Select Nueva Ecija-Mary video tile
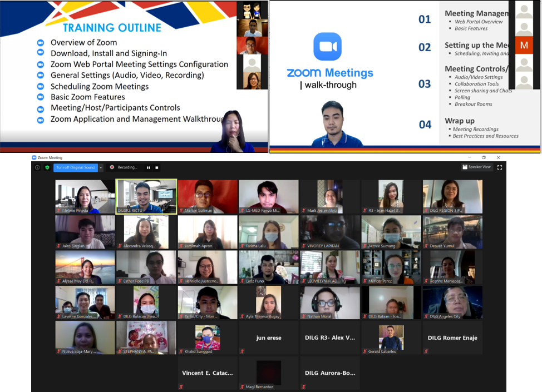The image size is (542, 392). point(85,338)
